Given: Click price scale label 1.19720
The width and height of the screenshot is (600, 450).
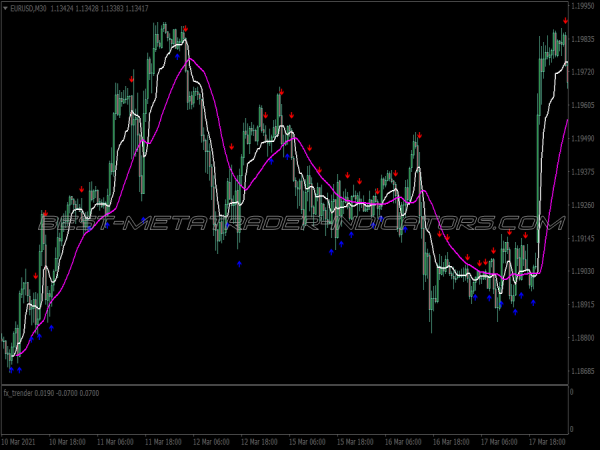Looking at the screenshot, I should (583, 72).
